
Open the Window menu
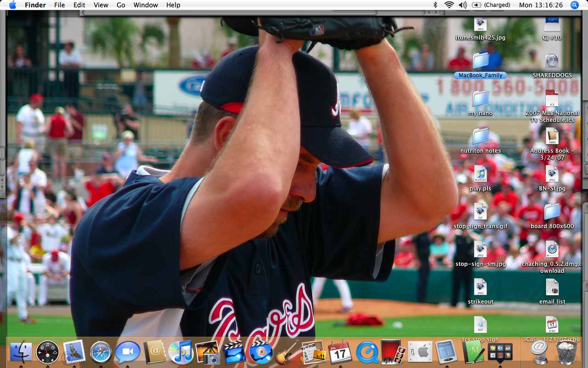145,5
